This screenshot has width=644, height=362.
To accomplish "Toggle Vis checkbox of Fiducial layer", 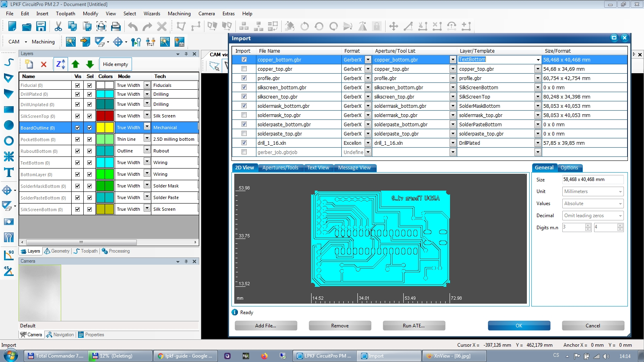I will (78, 85).
